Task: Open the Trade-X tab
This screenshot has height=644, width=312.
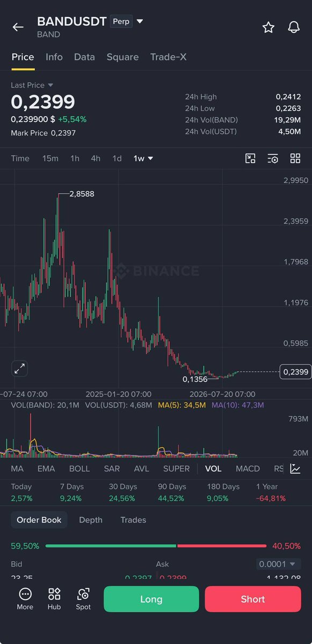Action: tap(169, 57)
